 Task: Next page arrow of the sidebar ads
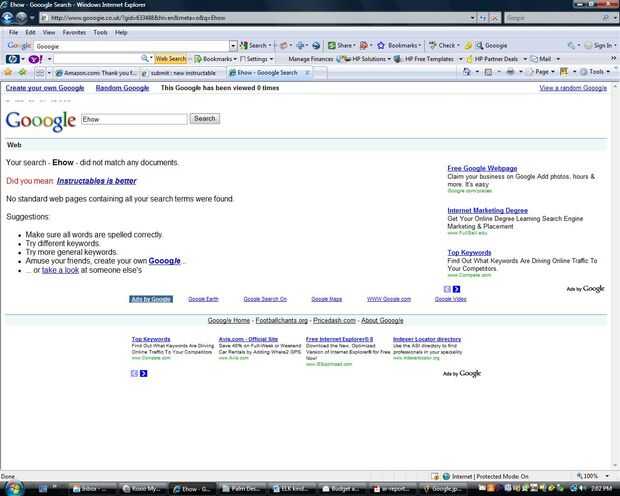(456, 289)
